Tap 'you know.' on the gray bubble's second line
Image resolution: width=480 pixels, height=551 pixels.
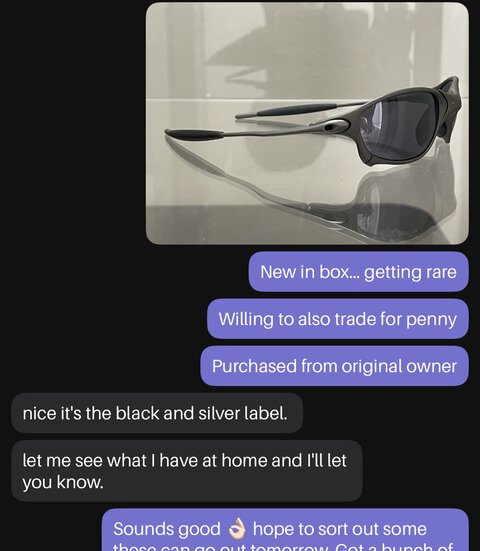click(x=63, y=482)
